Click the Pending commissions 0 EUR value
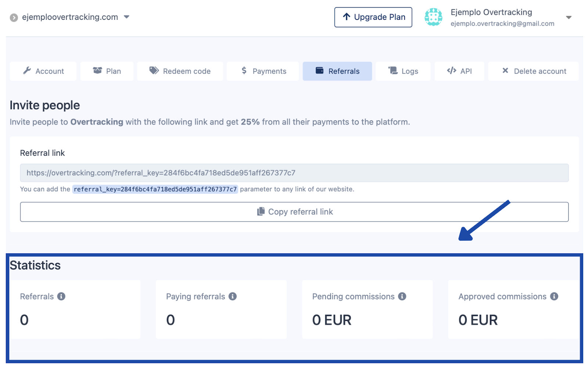The height and width of the screenshot is (369, 588). [332, 320]
